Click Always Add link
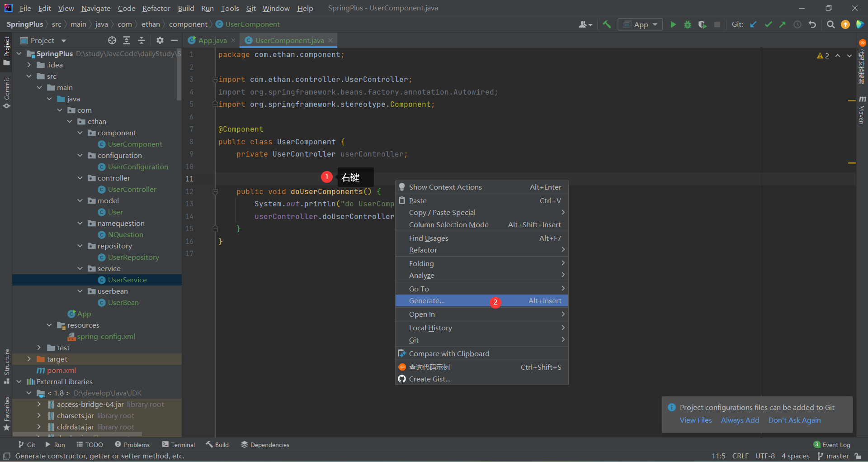868x462 pixels. click(740, 420)
